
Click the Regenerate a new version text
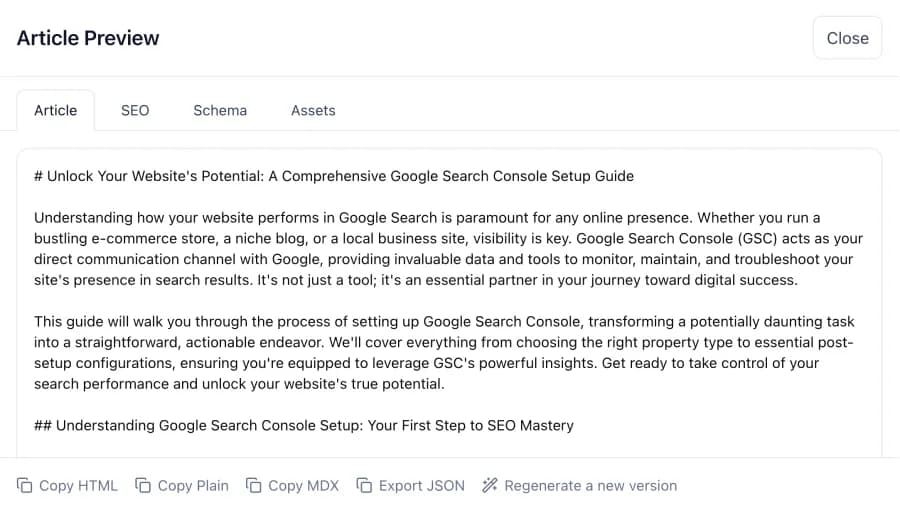pos(590,485)
